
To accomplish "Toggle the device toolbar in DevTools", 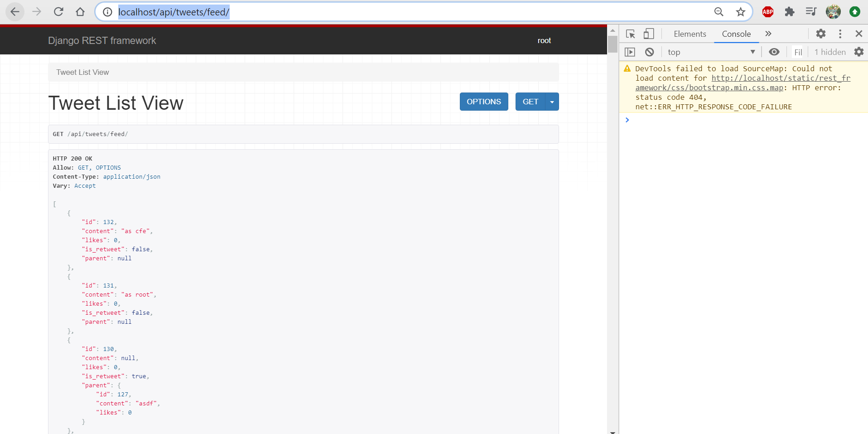I will (649, 34).
